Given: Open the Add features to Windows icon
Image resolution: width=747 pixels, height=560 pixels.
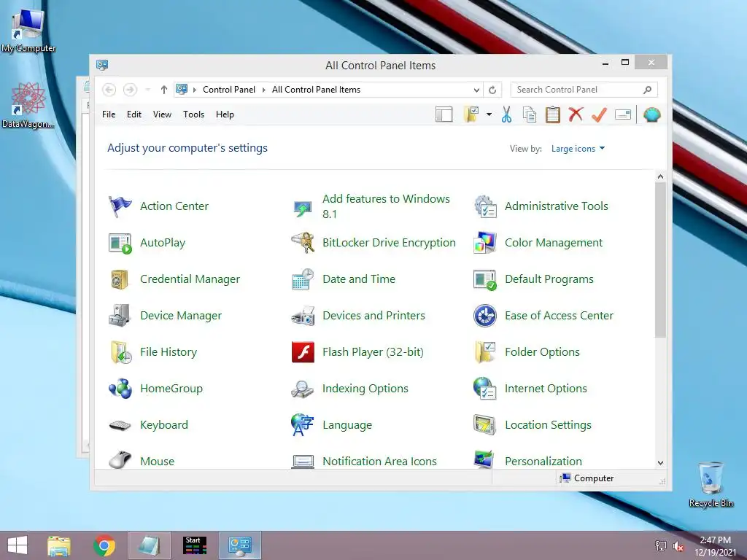Looking at the screenshot, I should (303, 208).
